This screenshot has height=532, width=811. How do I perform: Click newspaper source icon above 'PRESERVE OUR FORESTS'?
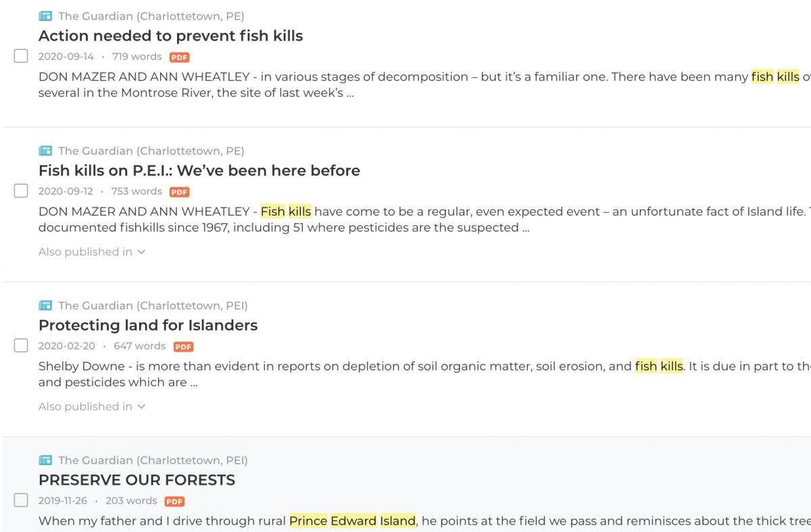(x=45, y=460)
